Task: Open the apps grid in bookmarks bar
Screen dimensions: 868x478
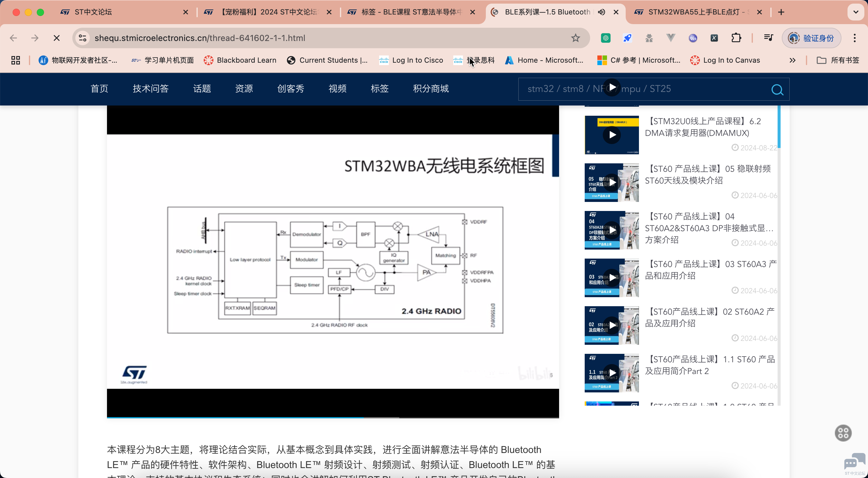Action: coord(15,60)
